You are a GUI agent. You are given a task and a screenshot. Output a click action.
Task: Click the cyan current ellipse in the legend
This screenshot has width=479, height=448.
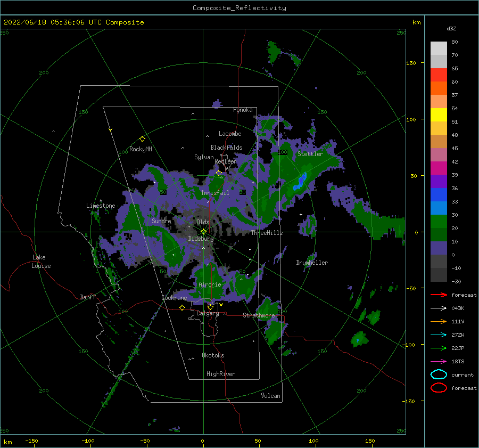click(x=439, y=374)
